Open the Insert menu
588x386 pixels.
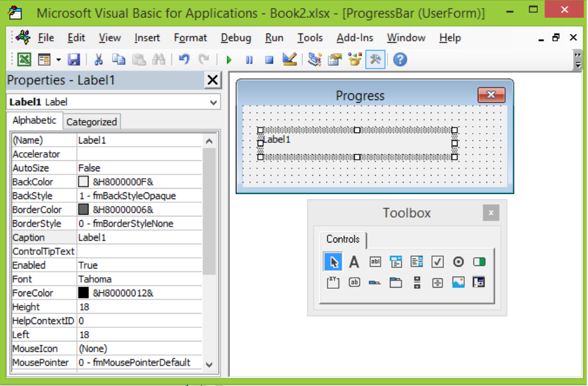147,38
